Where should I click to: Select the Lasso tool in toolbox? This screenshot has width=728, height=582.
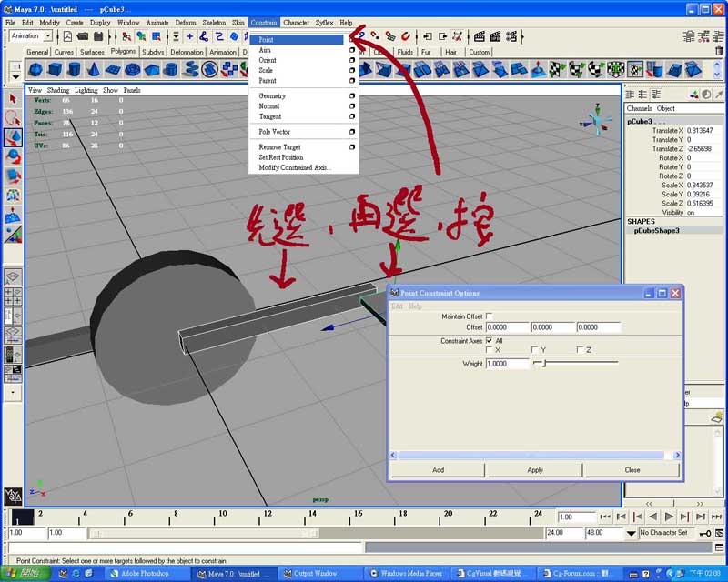(x=13, y=118)
